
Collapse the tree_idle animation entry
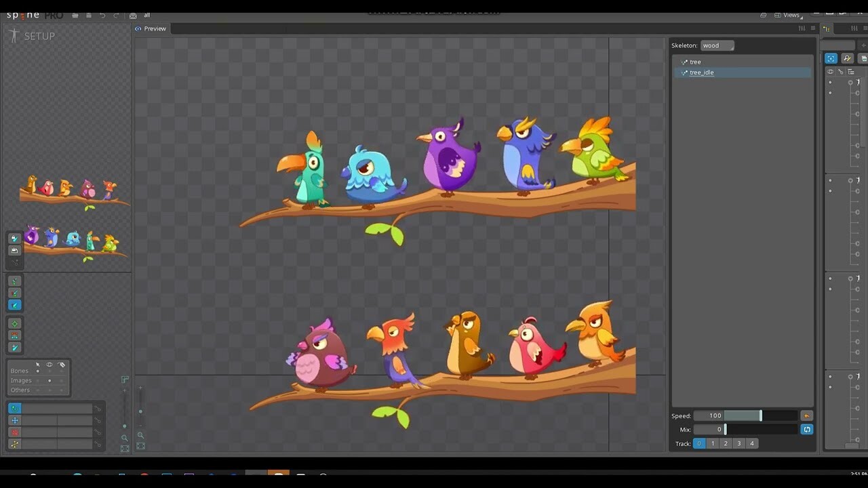click(683, 73)
